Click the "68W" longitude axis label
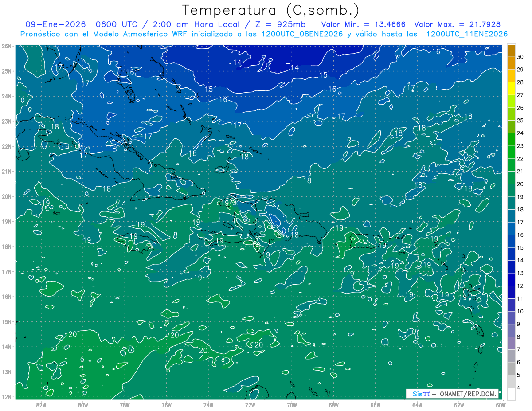Screen dimensions: 532x411 [x=334, y=405]
